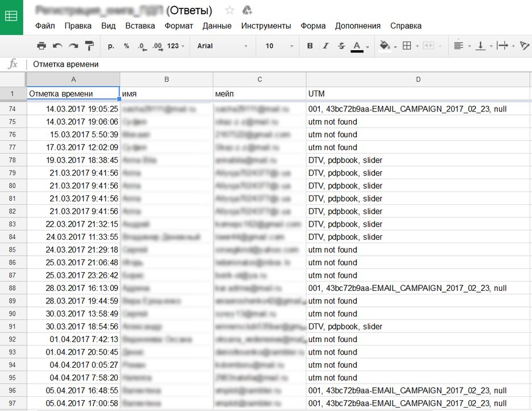Open the text rotation tool
Screen dimensions: 532x411
[x=525, y=46]
